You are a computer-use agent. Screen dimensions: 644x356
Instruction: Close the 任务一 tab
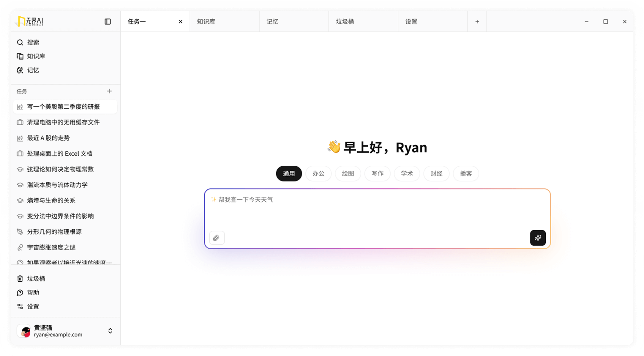(x=180, y=21)
